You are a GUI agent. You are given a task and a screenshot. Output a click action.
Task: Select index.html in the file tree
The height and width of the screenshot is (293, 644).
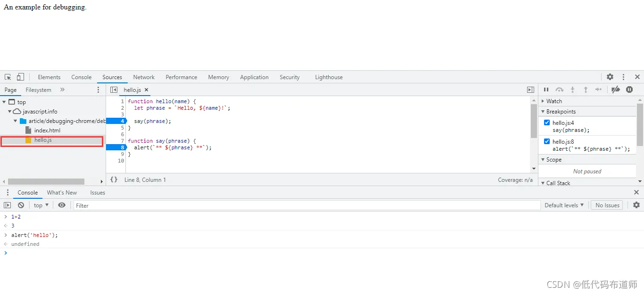tap(47, 130)
